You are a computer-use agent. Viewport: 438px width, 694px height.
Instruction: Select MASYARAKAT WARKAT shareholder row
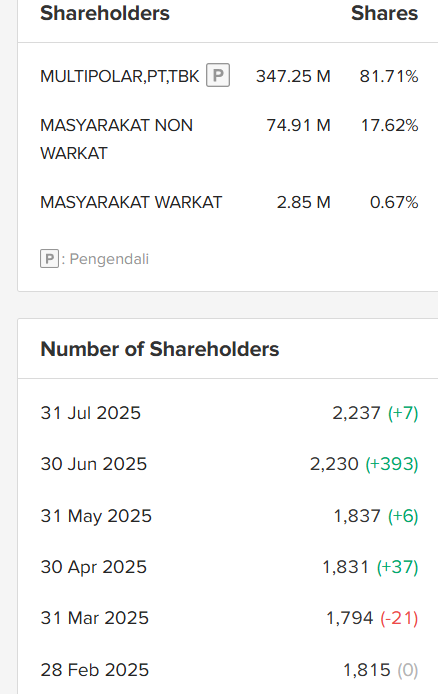(229, 202)
